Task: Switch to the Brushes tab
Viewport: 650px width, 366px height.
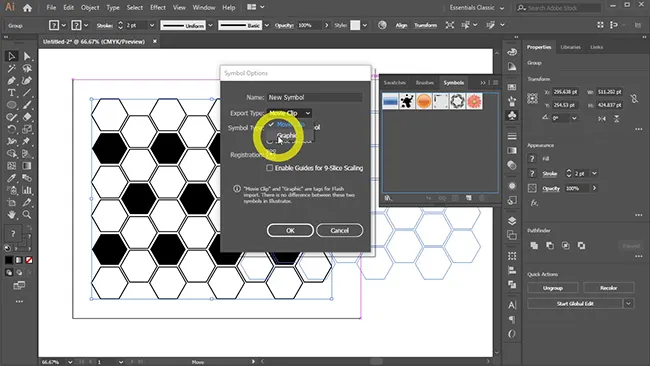Action: click(x=424, y=82)
